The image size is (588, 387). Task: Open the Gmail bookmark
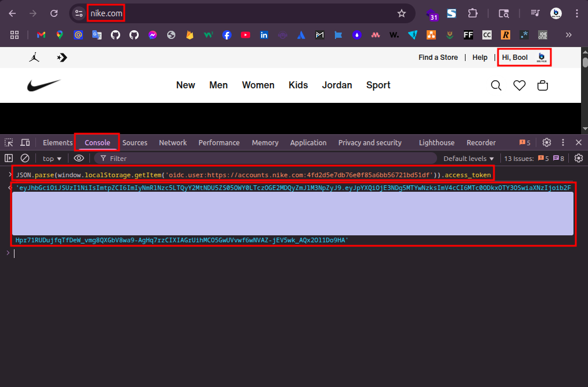pyautogui.click(x=41, y=35)
